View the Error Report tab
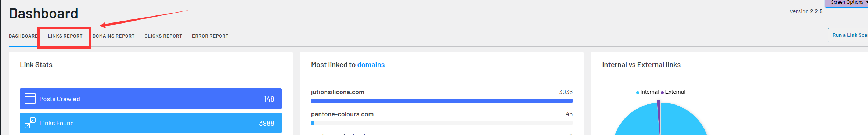The width and height of the screenshot is (868, 135). coord(210,36)
